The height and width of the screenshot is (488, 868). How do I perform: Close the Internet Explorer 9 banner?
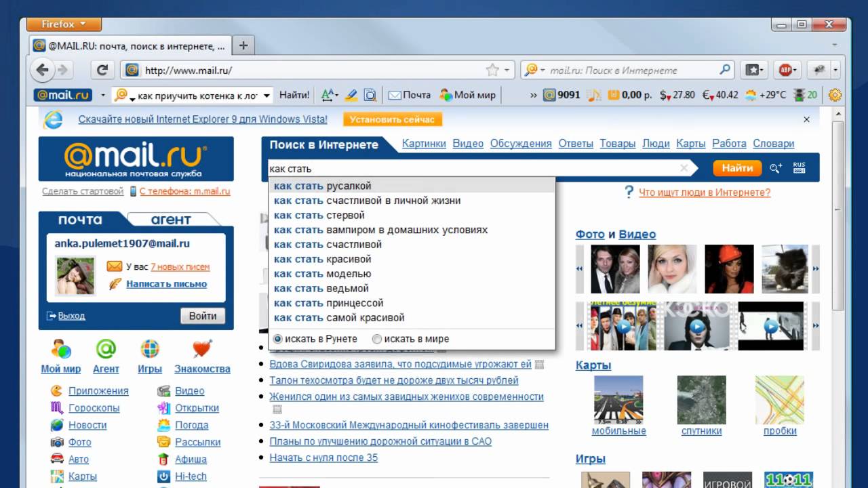pos(806,119)
